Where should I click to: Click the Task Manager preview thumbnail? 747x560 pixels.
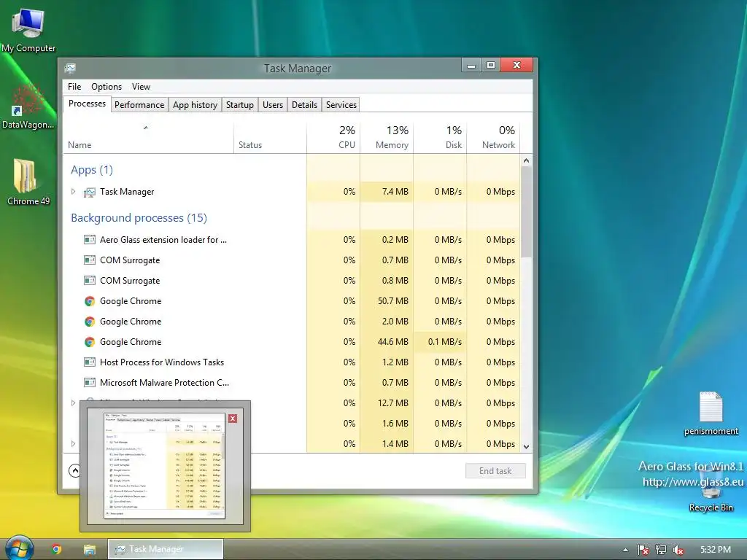click(x=164, y=466)
